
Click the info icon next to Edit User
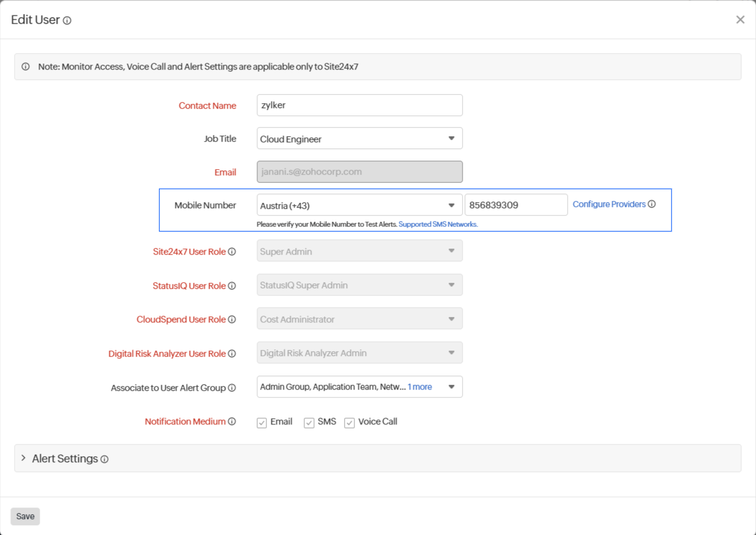click(67, 20)
